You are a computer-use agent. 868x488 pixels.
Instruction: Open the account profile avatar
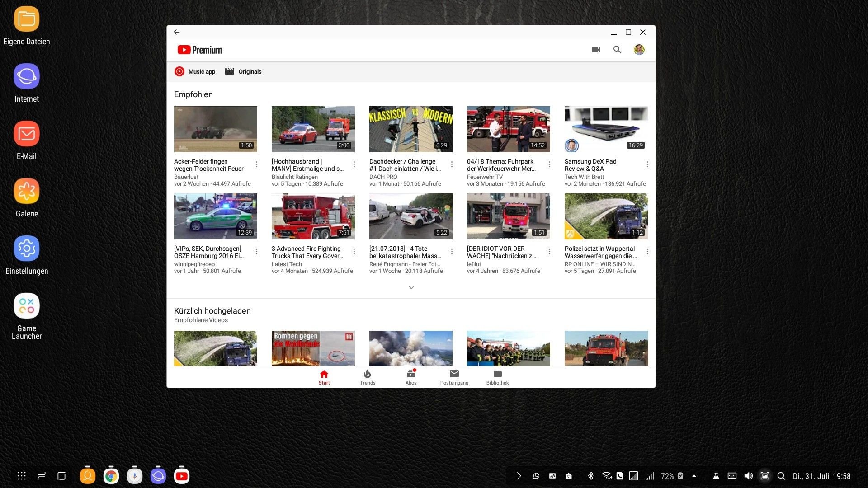point(639,50)
